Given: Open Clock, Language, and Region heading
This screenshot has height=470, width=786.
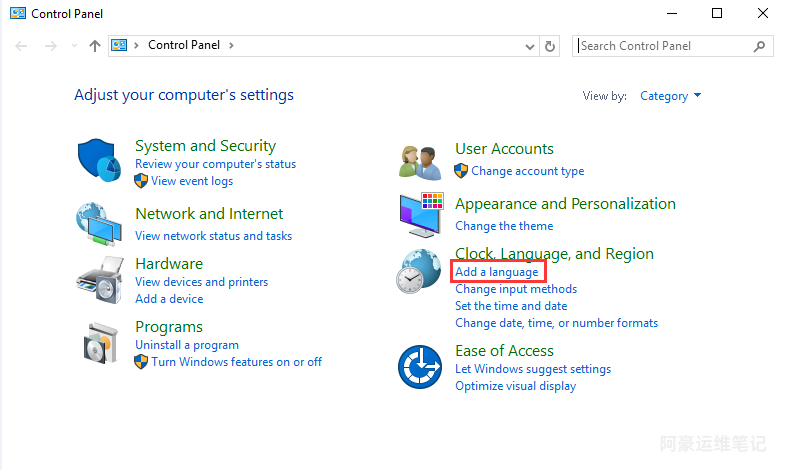Looking at the screenshot, I should point(554,254).
